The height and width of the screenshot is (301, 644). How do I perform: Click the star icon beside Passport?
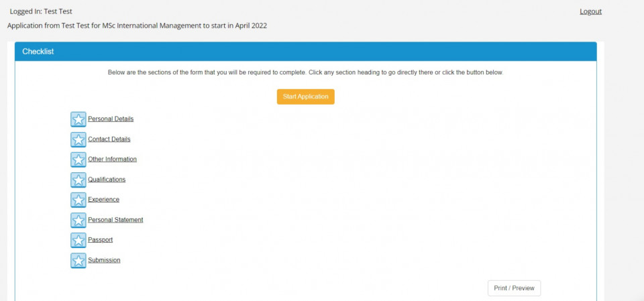click(x=78, y=240)
